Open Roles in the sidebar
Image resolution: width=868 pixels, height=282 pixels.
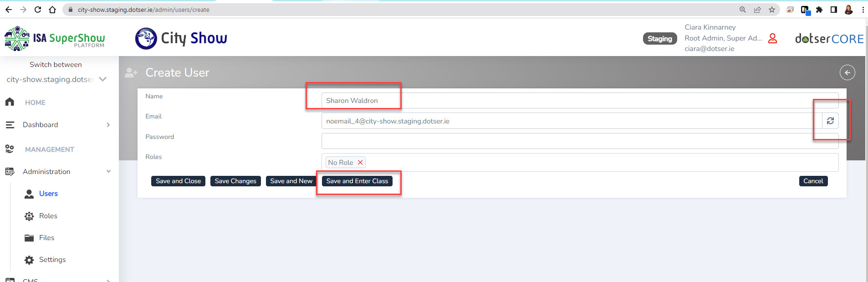click(x=48, y=216)
